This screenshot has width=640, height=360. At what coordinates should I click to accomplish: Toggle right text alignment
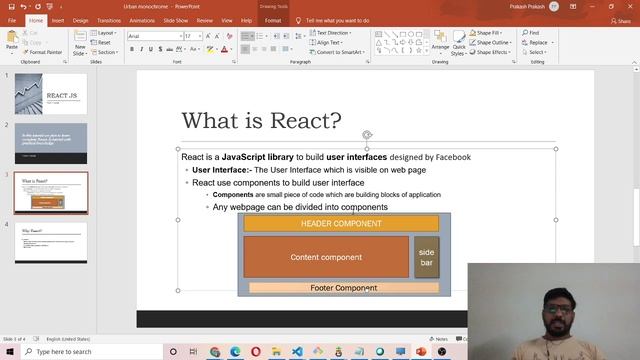pos(264,49)
